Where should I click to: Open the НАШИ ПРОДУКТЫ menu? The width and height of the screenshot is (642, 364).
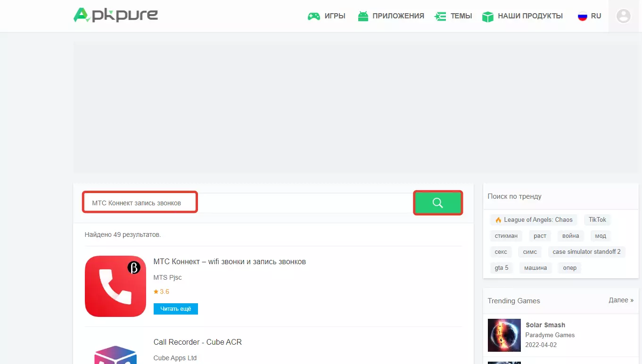[x=530, y=16]
